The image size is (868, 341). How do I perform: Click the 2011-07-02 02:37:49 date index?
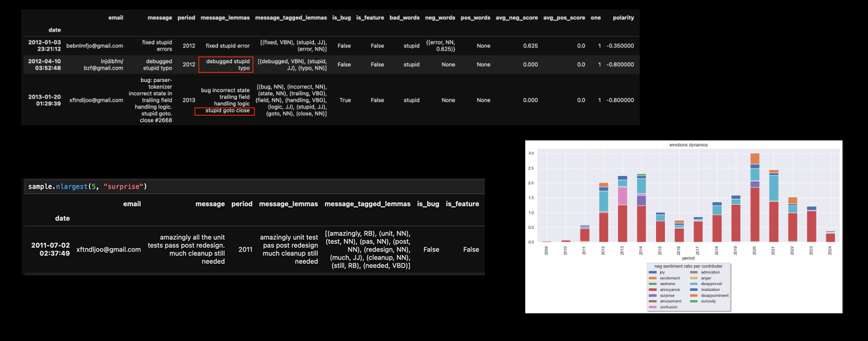pyautogui.click(x=51, y=249)
